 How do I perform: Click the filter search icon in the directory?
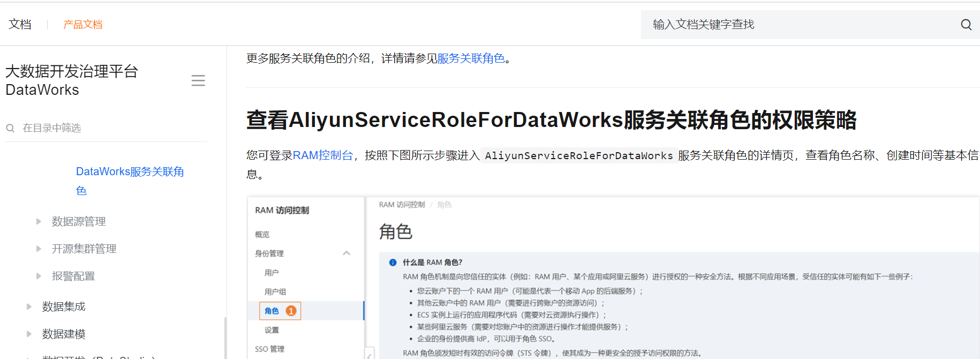10,128
